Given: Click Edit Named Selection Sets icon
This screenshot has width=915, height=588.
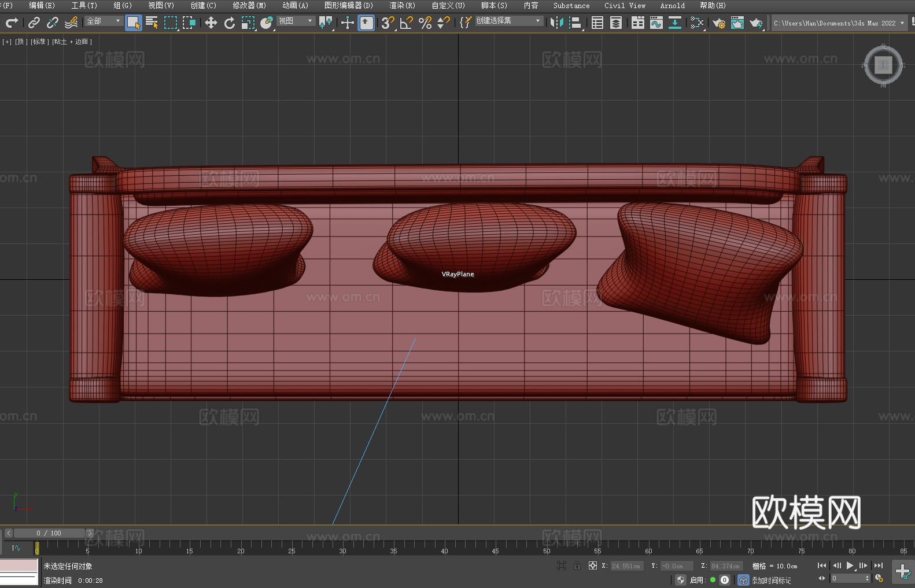Looking at the screenshot, I should click(466, 23).
